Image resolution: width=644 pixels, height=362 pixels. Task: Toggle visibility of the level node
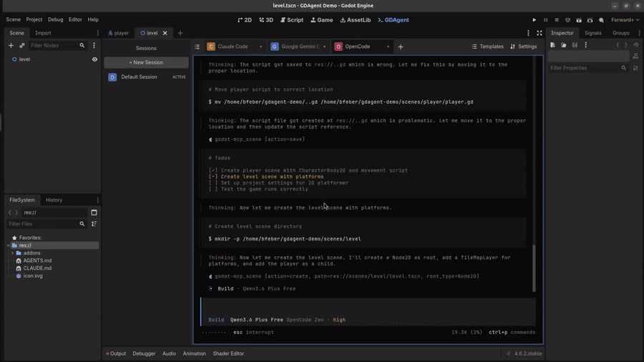(95, 59)
